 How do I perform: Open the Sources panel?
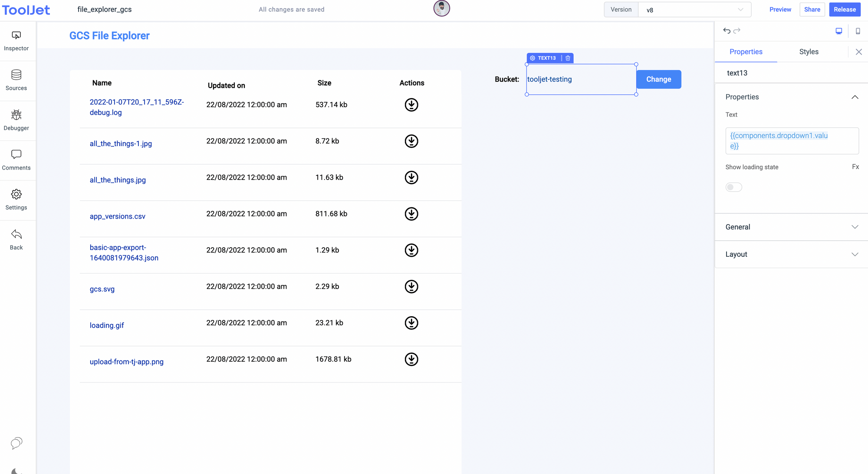(16, 80)
